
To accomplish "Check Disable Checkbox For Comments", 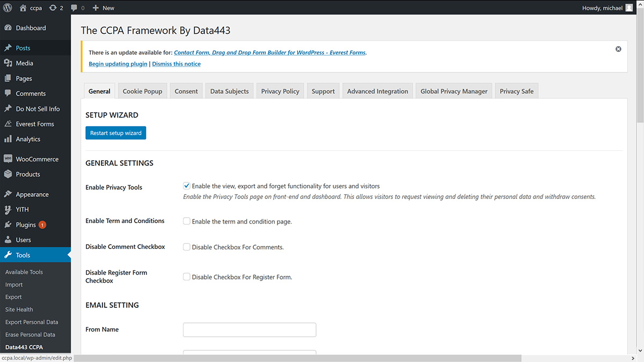I will click(x=187, y=247).
